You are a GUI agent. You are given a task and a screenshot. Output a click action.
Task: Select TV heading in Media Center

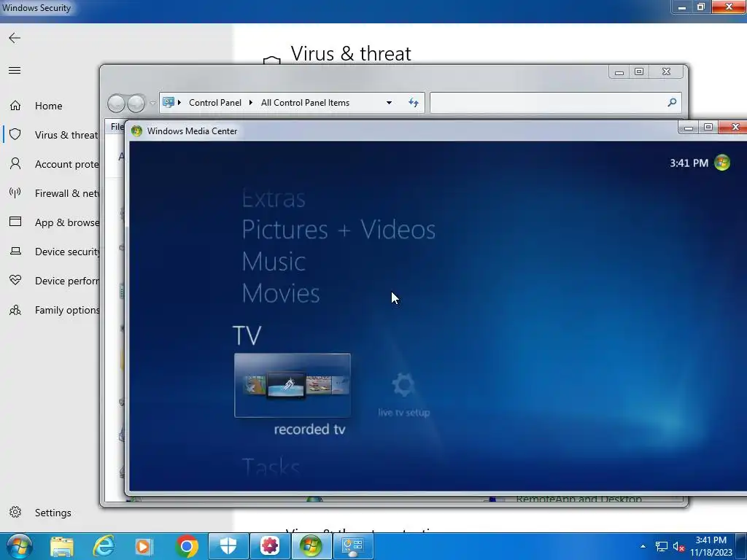tap(247, 335)
